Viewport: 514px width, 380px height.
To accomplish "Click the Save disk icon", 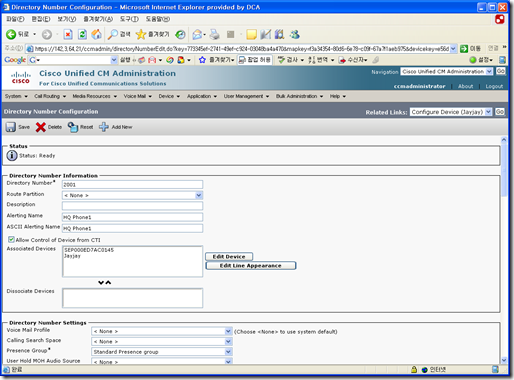I will point(11,127).
